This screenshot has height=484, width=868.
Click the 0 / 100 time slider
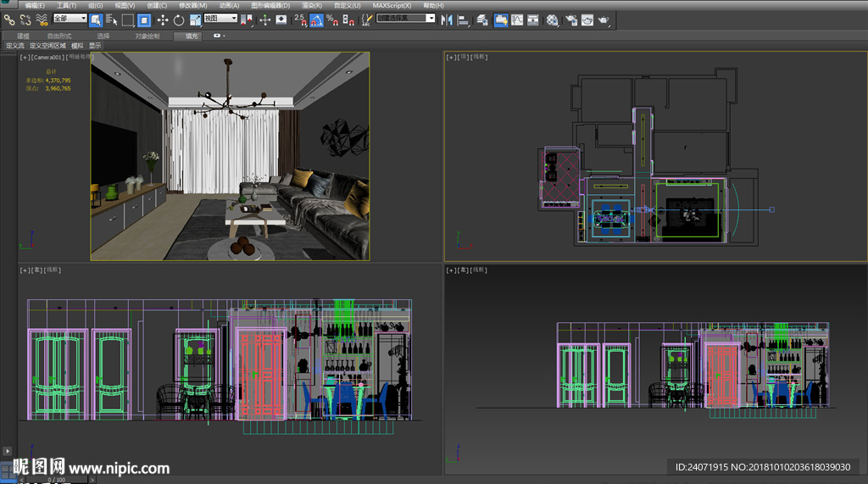tap(56, 480)
